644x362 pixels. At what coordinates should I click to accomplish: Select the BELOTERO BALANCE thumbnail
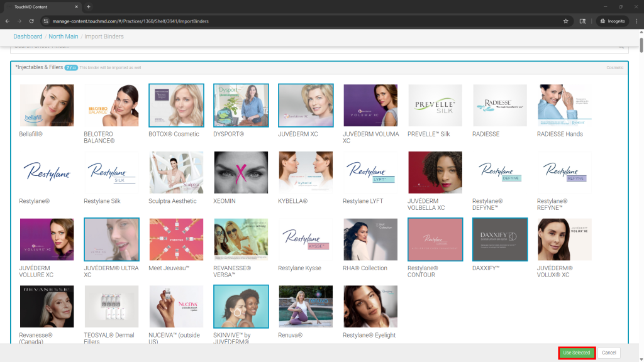pos(111,106)
